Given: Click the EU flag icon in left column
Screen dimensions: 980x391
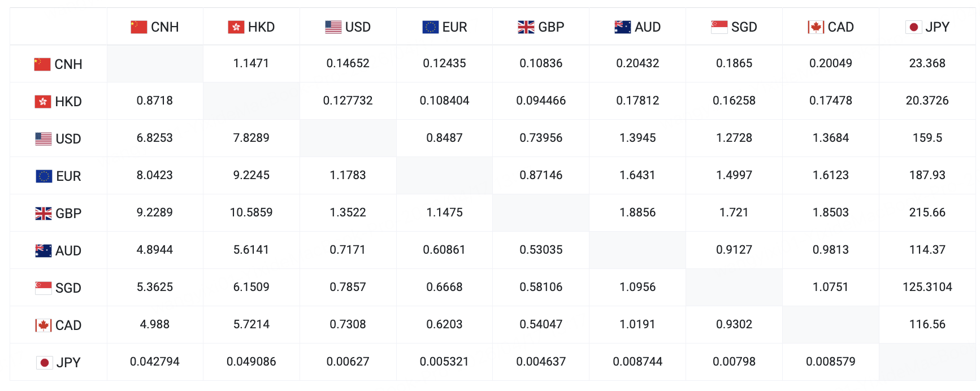Looking at the screenshot, I should pyautogui.click(x=44, y=176).
